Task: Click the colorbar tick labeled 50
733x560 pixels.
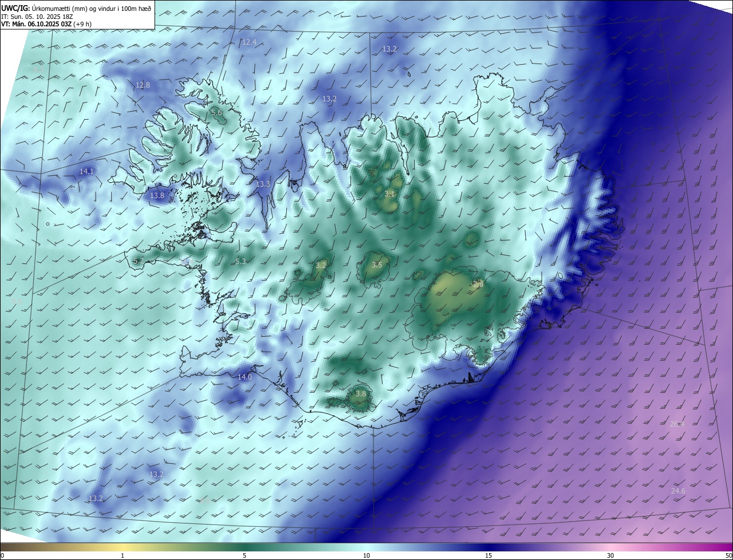Action: tap(728, 555)
